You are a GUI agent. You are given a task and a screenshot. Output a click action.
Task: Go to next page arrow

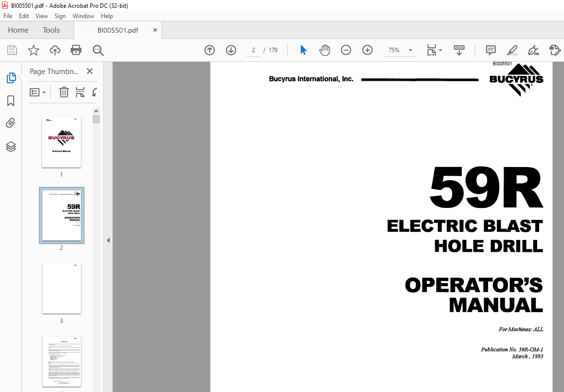pos(231,50)
